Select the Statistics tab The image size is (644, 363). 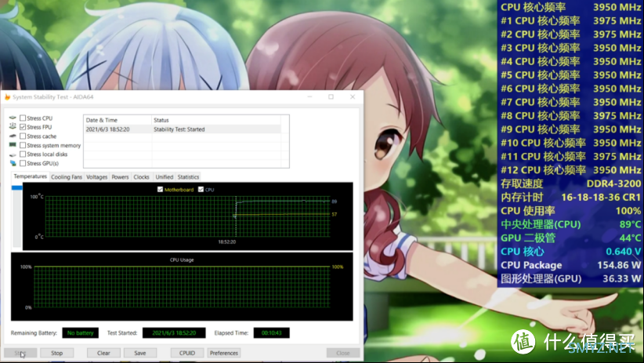[188, 177]
